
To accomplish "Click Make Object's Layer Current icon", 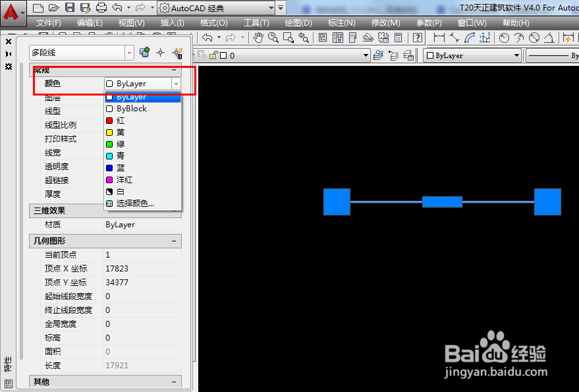I will click(378, 55).
